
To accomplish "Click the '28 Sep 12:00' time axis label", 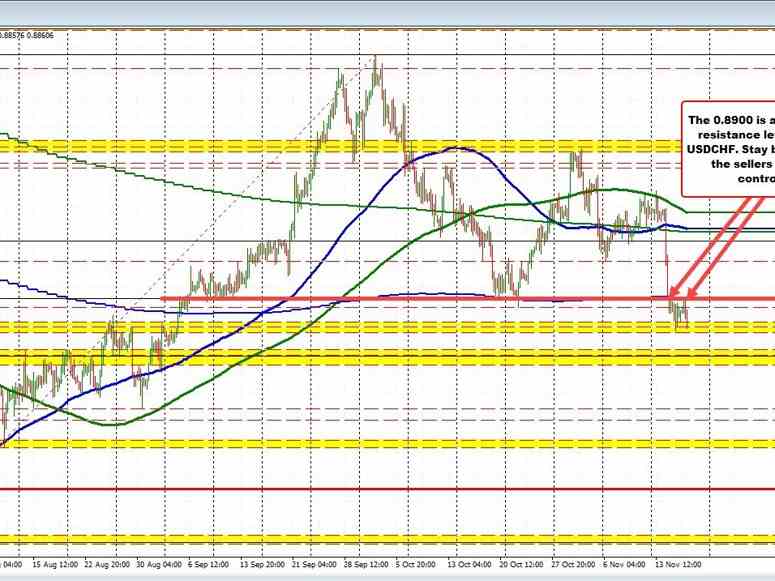I will 366,564.
